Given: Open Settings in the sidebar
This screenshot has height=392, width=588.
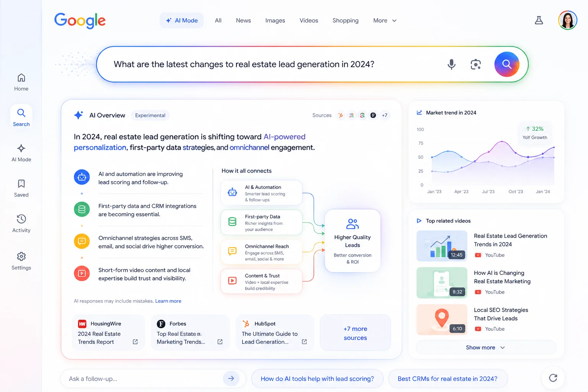Looking at the screenshot, I should (x=21, y=261).
